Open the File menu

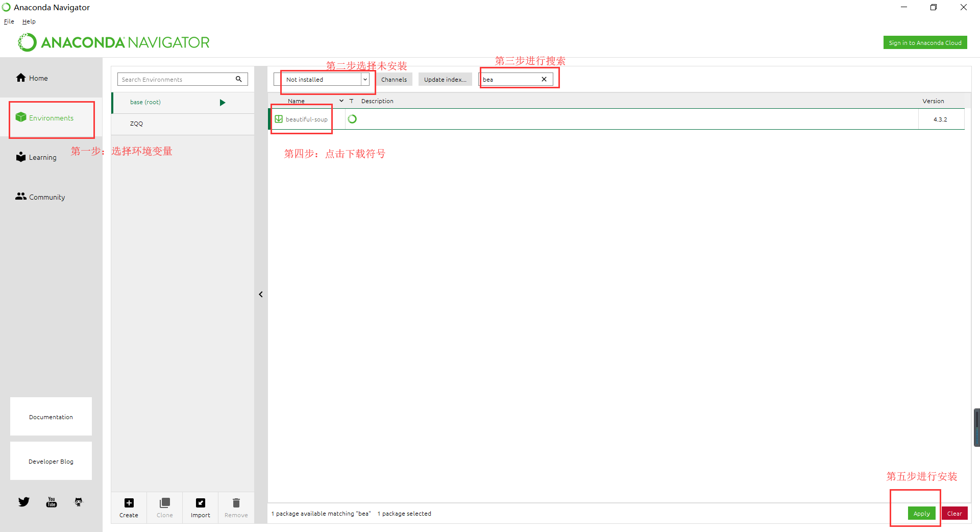point(9,21)
